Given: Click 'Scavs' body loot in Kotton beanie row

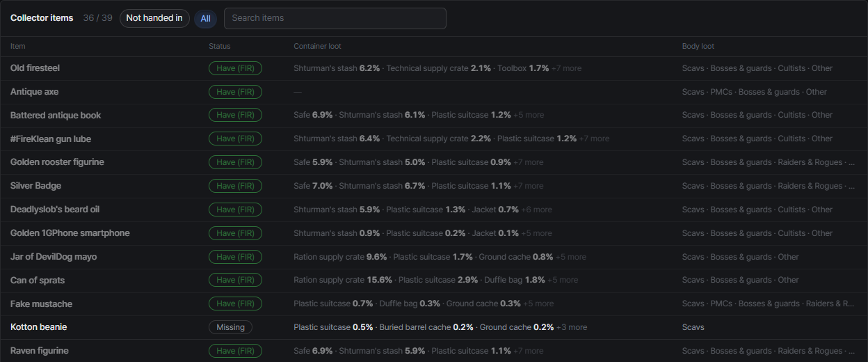Looking at the screenshot, I should 693,327.
